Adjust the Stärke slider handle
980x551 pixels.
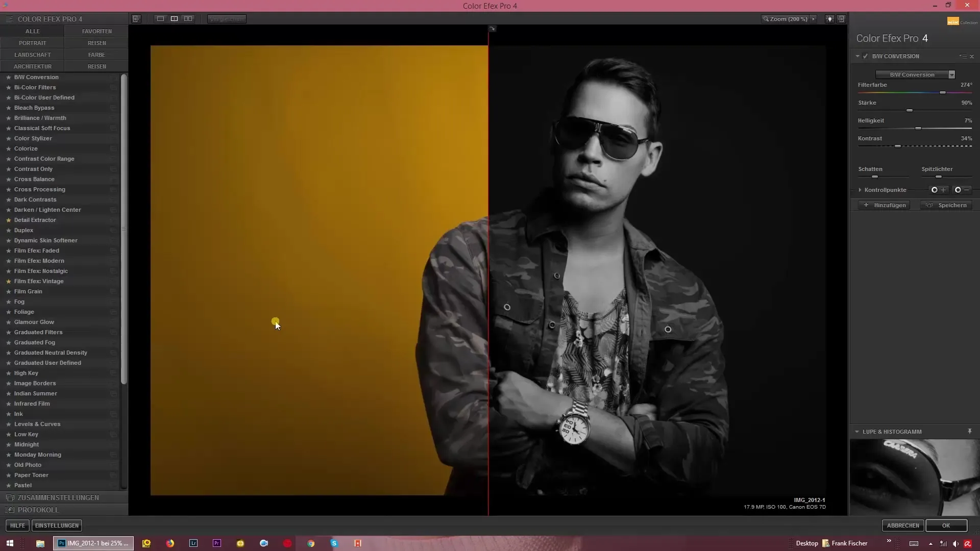click(x=910, y=110)
